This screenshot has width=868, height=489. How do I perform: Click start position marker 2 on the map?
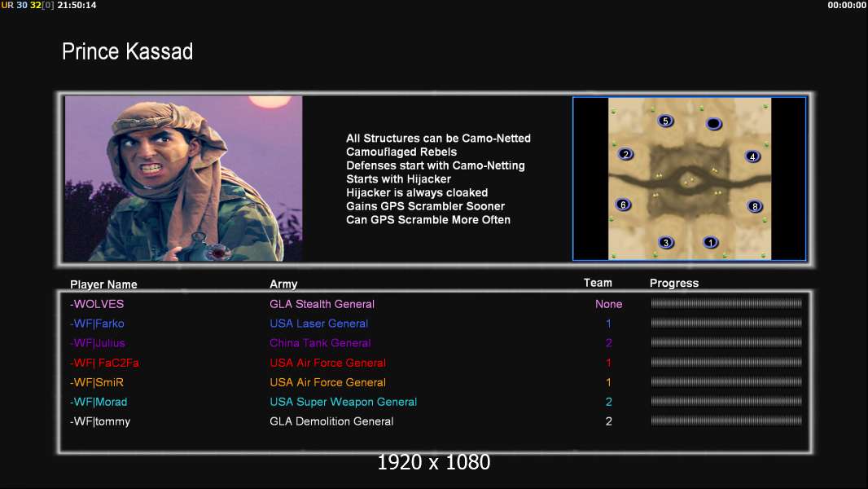(x=625, y=154)
